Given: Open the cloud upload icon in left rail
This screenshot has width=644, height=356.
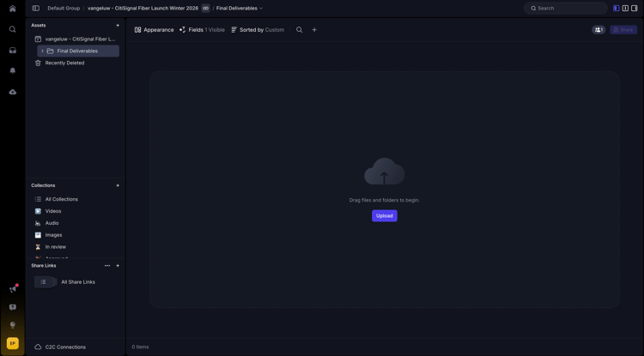Looking at the screenshot, I should point(12,92).
